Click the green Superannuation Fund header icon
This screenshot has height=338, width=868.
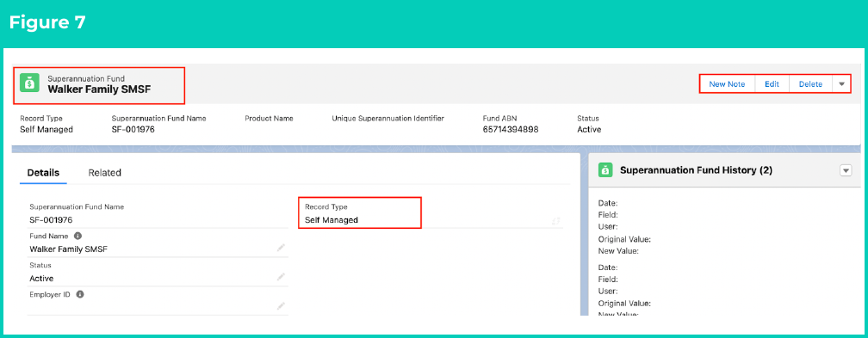click(x=30, y=83)
